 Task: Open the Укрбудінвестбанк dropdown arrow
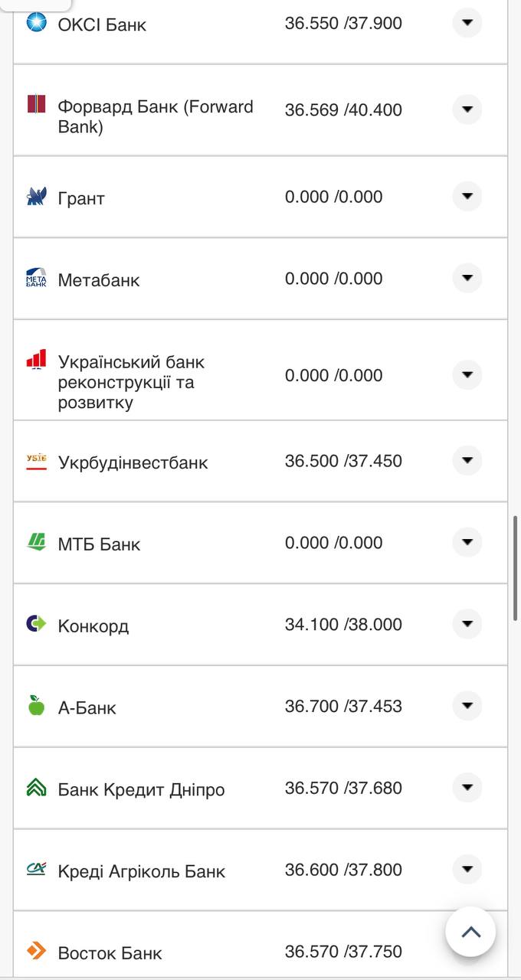[x=467, y=461]
